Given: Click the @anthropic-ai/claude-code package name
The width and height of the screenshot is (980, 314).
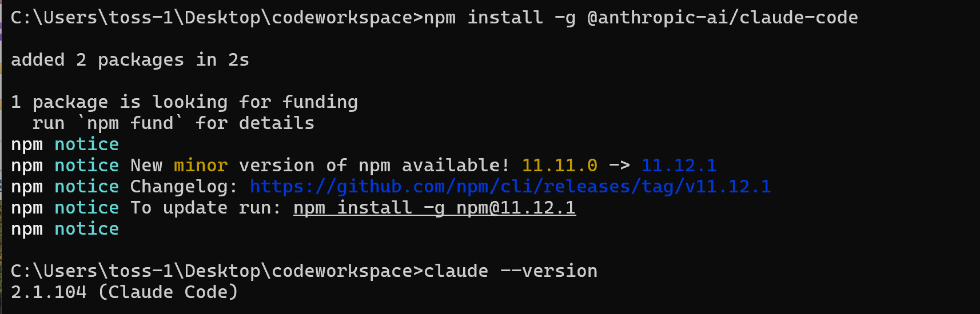Looking at the screenshot, I should point(723,18).
